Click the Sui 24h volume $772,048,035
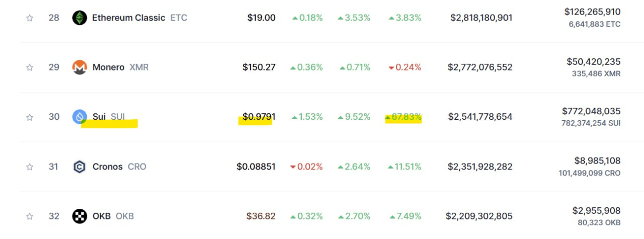The height and width of the screenshot is (239, 644). [591, 111]
